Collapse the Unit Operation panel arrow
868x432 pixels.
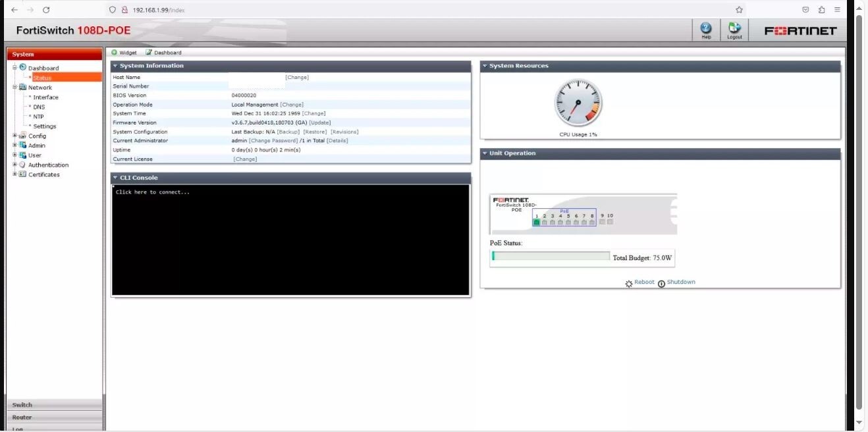[485, 153]
